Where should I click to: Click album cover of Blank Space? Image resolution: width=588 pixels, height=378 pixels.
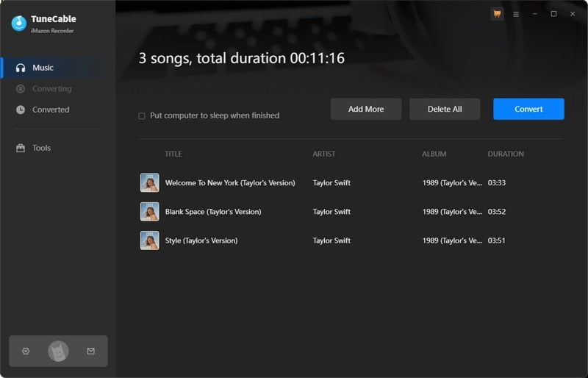pos(150,212)
